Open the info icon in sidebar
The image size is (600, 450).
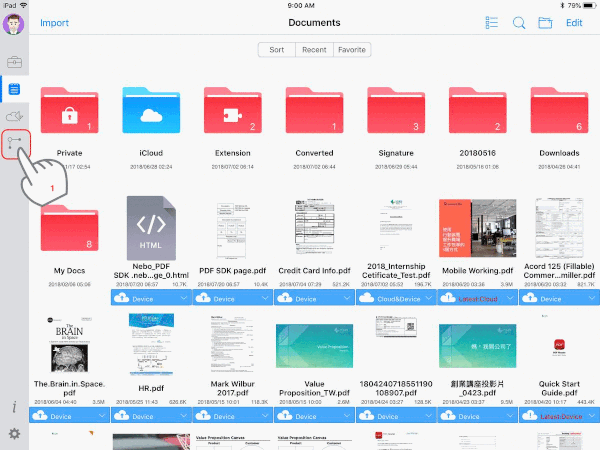tap(14, 407)
